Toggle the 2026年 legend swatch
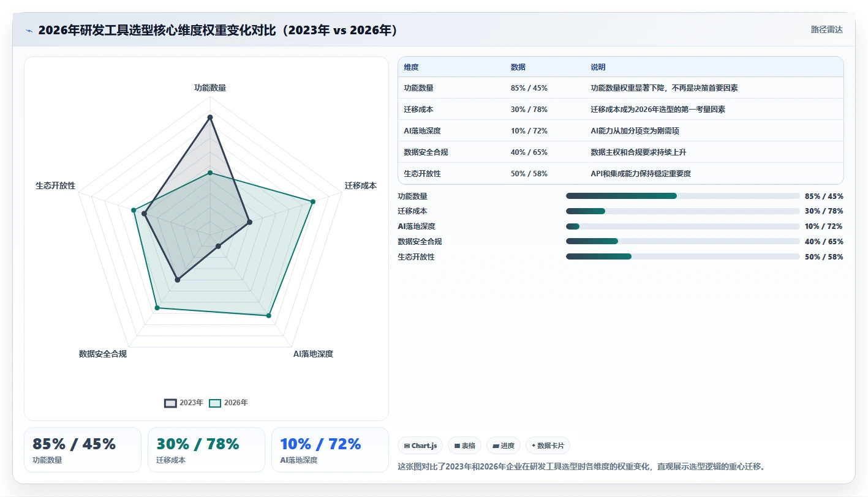The height and width of the screenshot is (497, 868). [215, 403]
